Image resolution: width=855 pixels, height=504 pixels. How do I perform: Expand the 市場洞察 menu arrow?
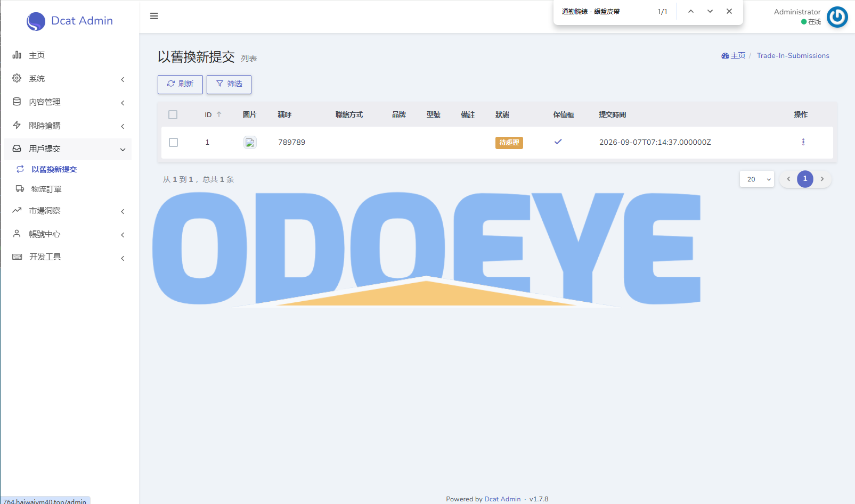click(123, 211)
